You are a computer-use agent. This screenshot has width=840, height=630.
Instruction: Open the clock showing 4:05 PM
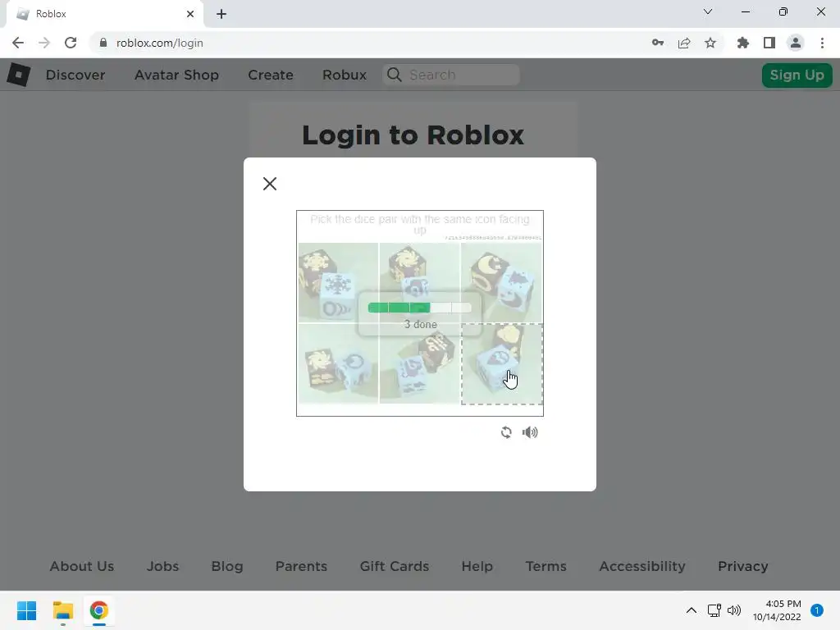pyautogui.click(x=777, y=610)
